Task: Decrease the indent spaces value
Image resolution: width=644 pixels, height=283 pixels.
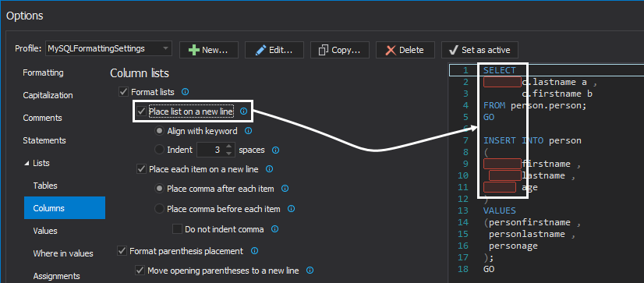Action: [229, 154]
